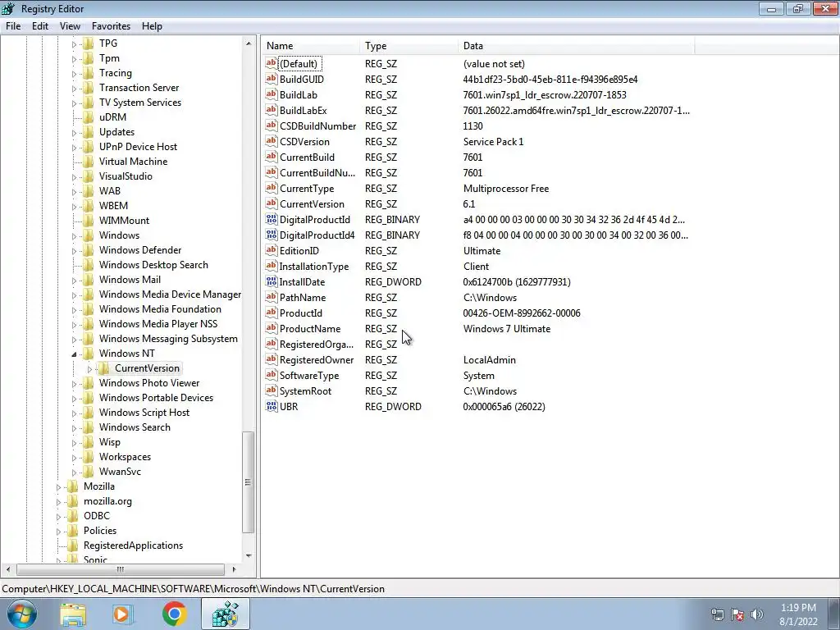Expand the Transaction Server key

(x=74, y=88)
